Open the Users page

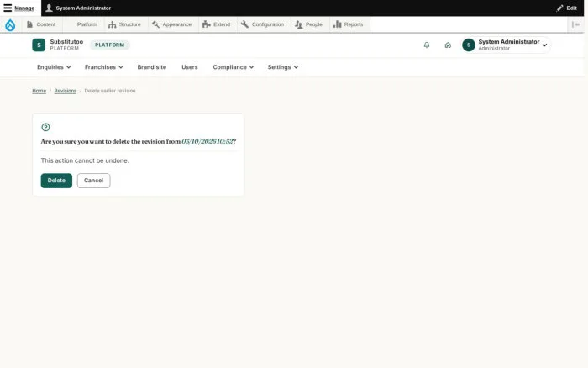pyautogui.click(x=189, y=67)
